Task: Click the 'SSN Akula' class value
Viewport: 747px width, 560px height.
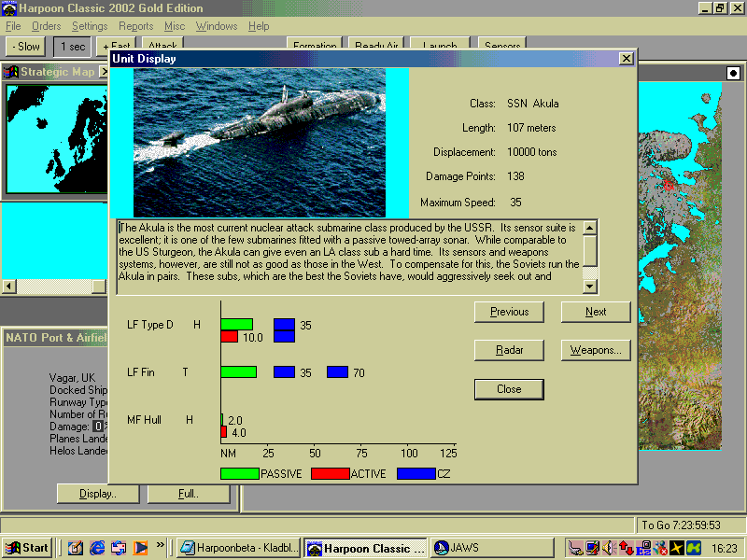Action: [x=532, y=104]
